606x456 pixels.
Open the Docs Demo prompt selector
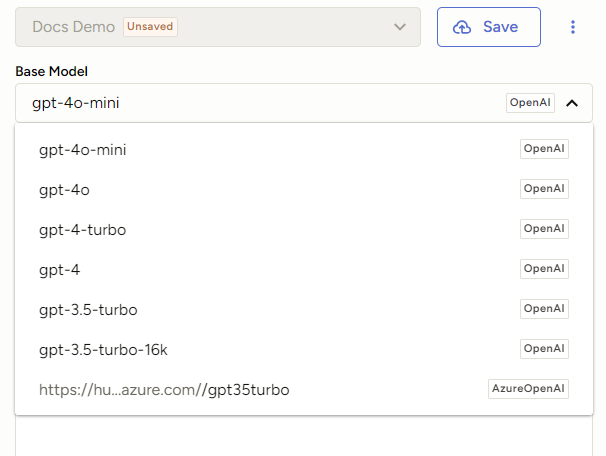(218, 27)
